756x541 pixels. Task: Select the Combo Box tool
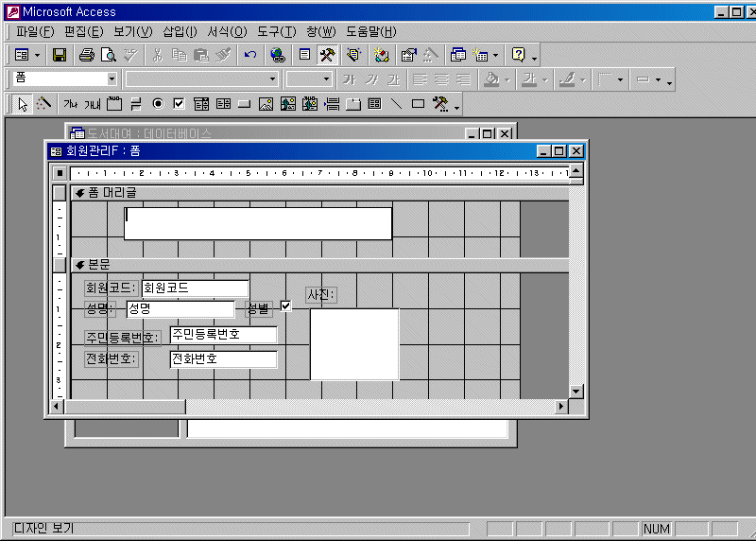(x=201, y=104)
